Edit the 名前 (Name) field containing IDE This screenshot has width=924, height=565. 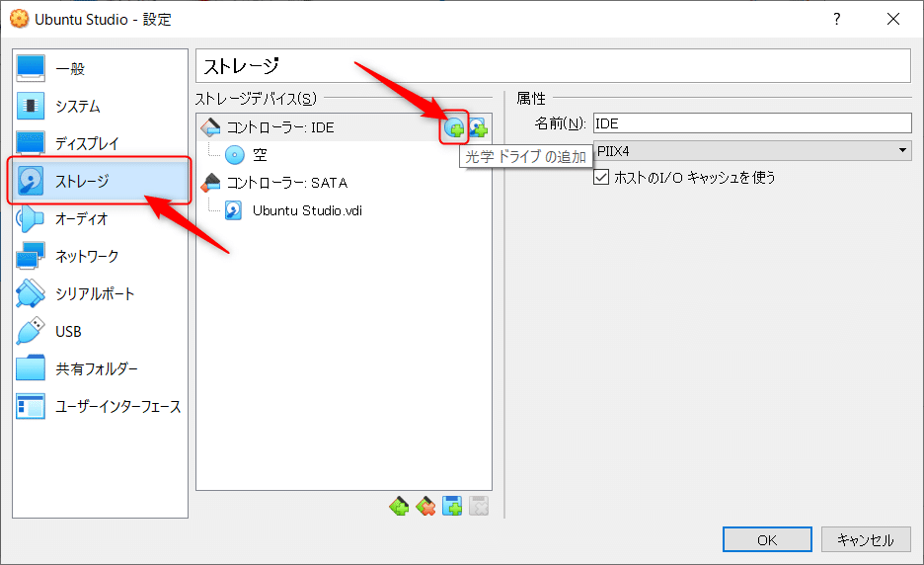[752, 123]
